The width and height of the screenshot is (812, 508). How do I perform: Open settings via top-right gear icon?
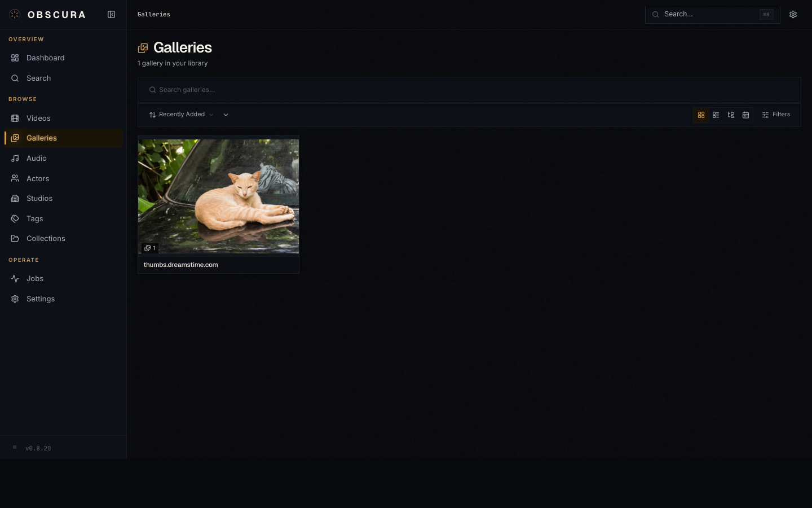click(793, 15)
